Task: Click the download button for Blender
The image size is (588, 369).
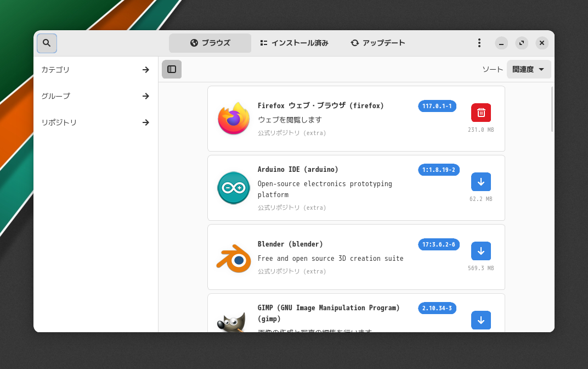Action: click(481, 251)
